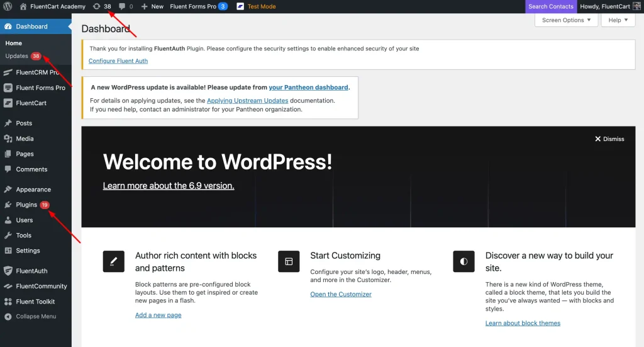The height and width of the screenshot is (347, 644).
Task: Click Fluent Forms Pro in admin bar
Action: (x=193, y=6)
